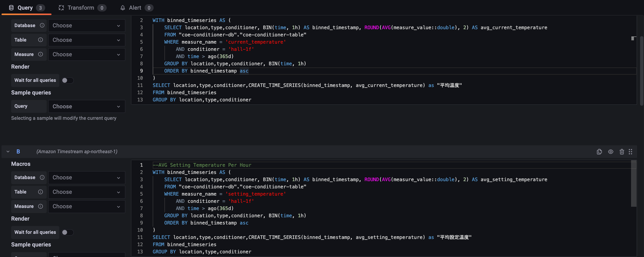Viewport: 644px width, 257px height.
Task: Open the top Database dropdown
Action: pyautogui.click(x=86, y=25)
